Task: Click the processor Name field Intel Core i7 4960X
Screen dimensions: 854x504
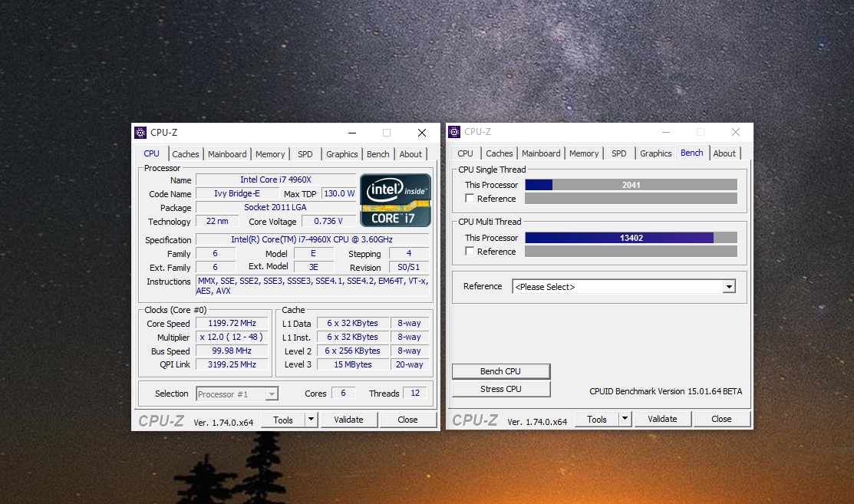Action: [x=275, y=180]
